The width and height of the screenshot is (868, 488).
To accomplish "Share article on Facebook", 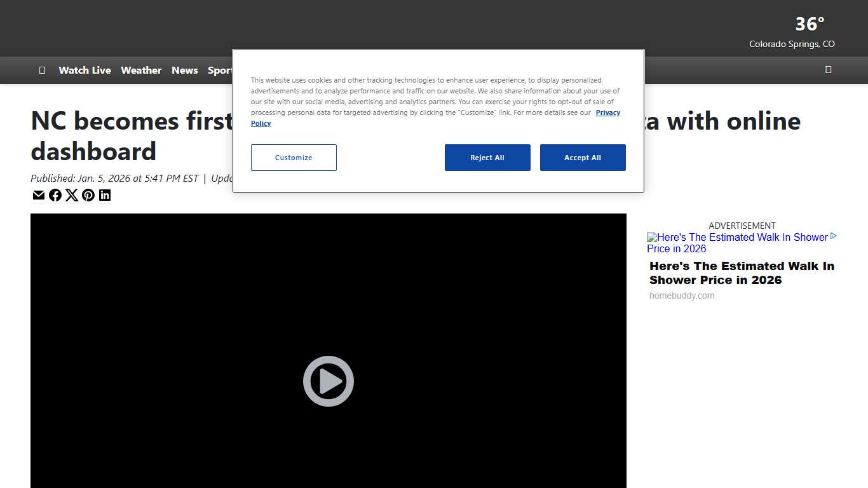I will click(55, 195).
